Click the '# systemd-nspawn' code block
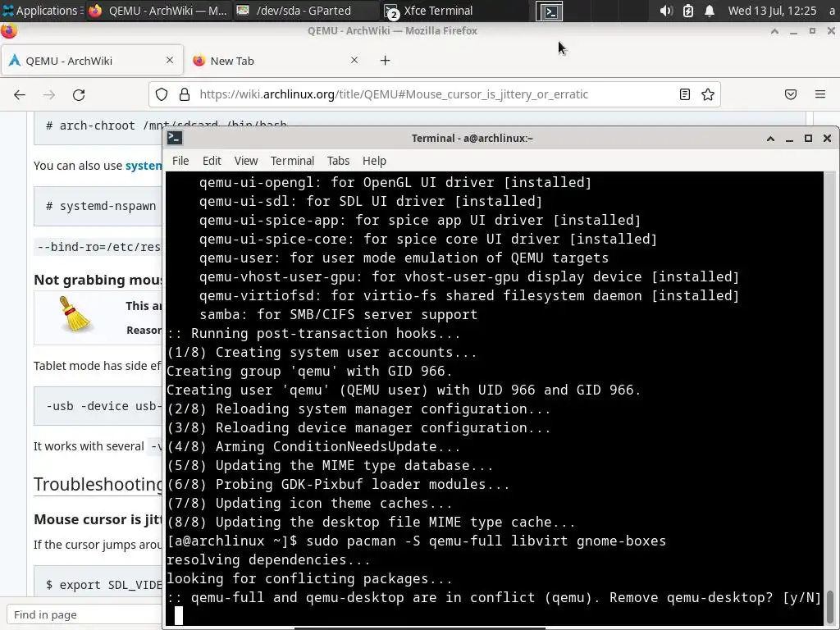This screenshot has width=840, height=630. tap(98, 206)
